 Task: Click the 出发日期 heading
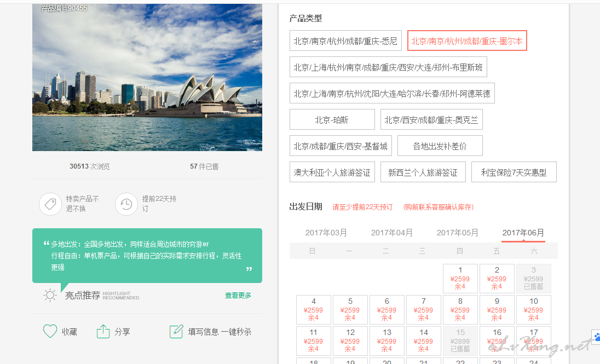[305, 207]
